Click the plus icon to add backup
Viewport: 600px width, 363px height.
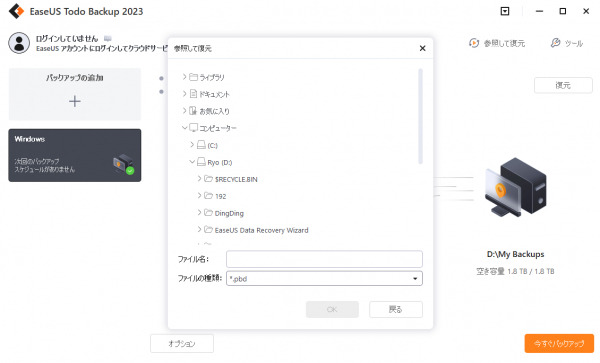75,101
